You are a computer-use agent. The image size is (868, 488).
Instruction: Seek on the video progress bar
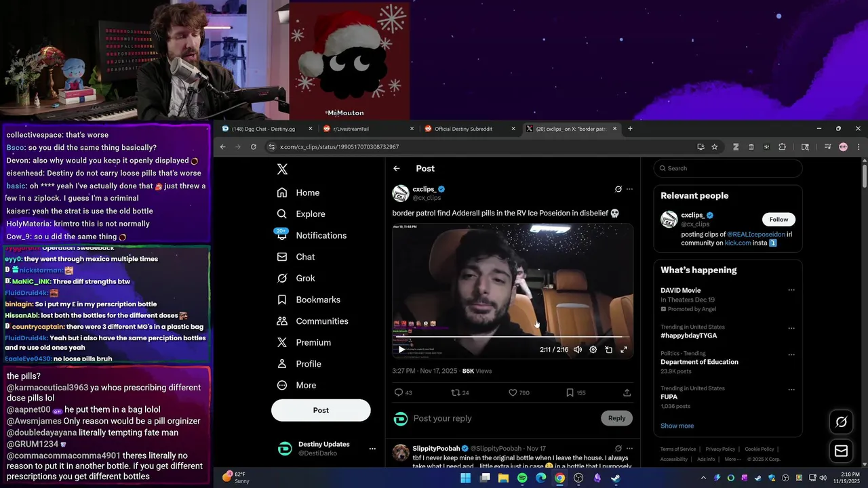tap(512, 337)
